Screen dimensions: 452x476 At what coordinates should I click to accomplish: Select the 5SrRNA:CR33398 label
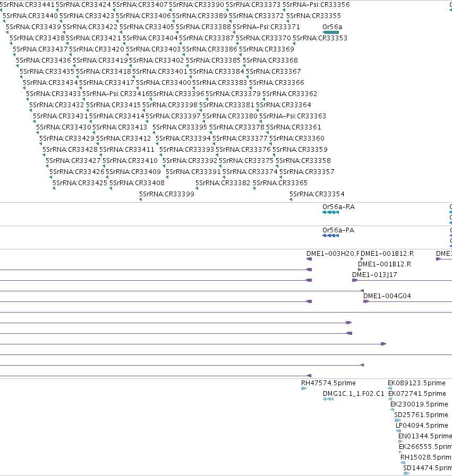coord(170,105)
